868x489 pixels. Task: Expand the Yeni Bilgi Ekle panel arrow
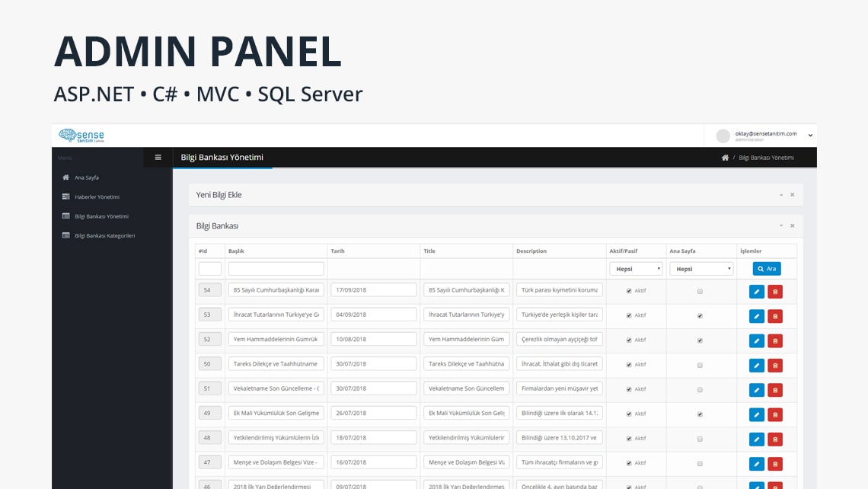click(780, 195)
